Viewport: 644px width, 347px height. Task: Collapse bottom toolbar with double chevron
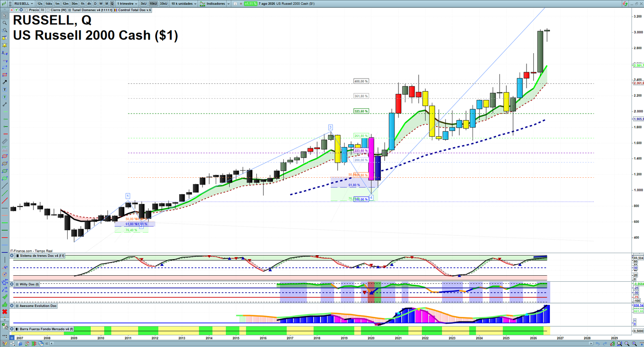tap(47, 344)
